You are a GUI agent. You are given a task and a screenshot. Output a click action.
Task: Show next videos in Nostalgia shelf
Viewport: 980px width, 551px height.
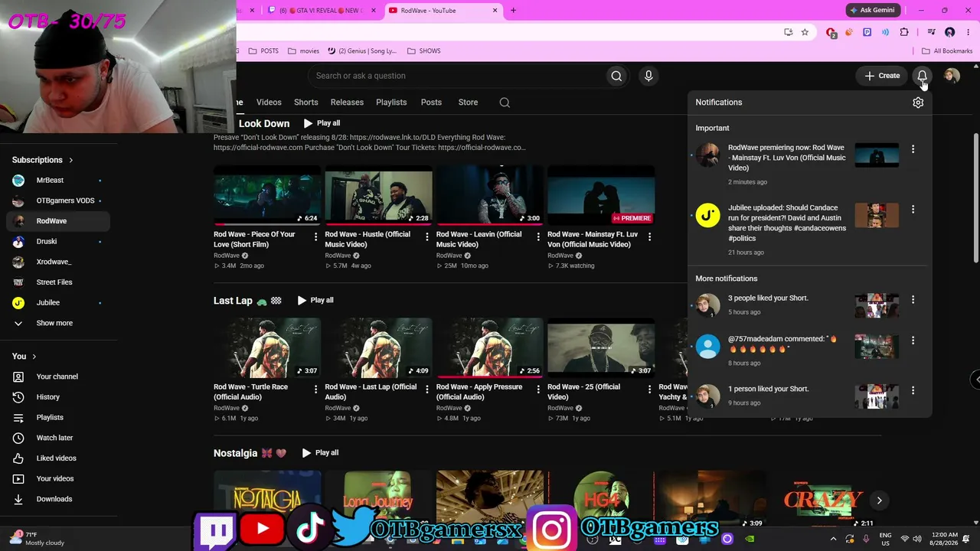pyautogui.click(x=879, y=500)
